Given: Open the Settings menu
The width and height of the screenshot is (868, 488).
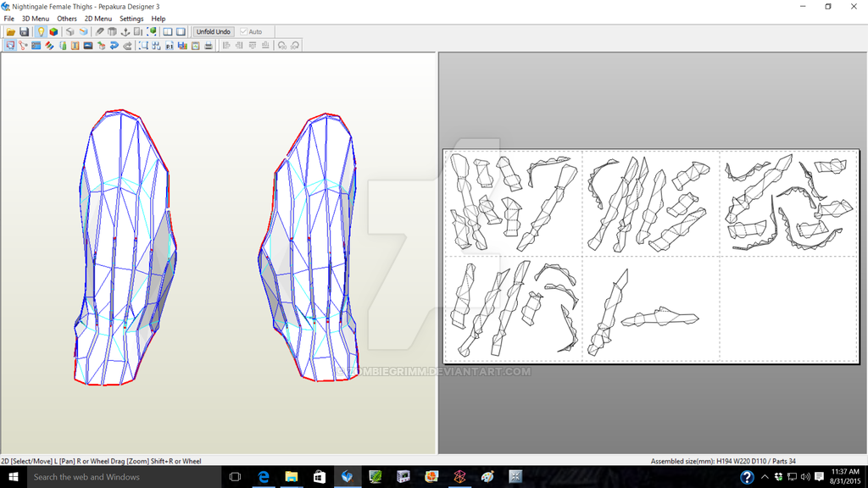Looking at the screenshot, I should pyautogui.click(x=131, y=19).
